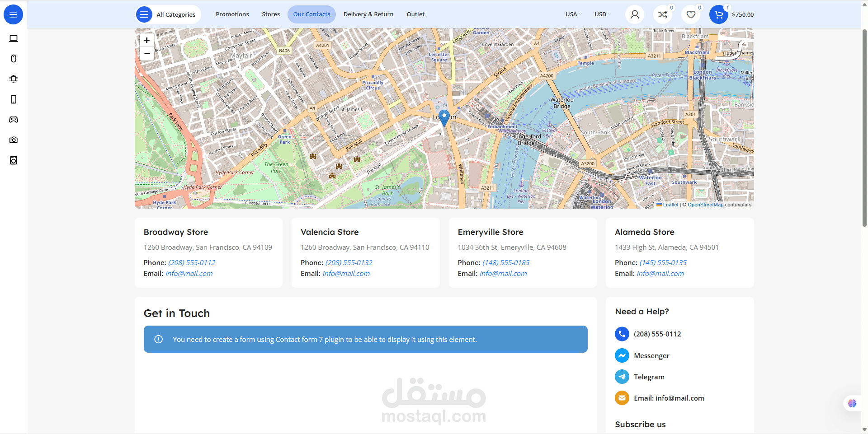Select the camera category in sidebar
Image resolution: width=868 pixels, height=434 pixels.
pyautogui.click(x=14, y=140)
